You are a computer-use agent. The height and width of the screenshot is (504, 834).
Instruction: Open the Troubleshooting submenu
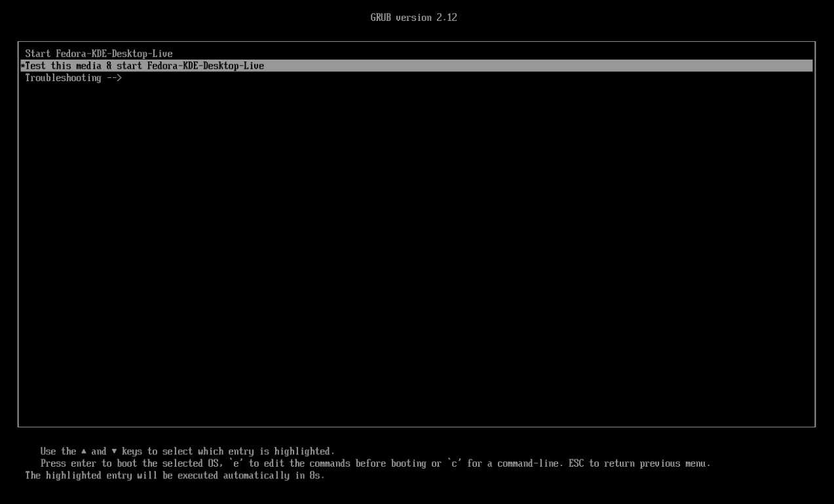pyautogui.click(x=64, y=77)
